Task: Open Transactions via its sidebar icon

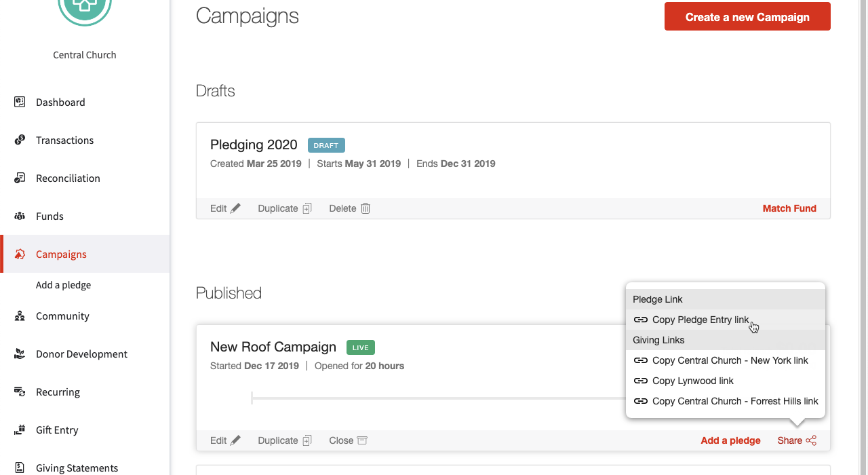Action: (x=20, y=140)
